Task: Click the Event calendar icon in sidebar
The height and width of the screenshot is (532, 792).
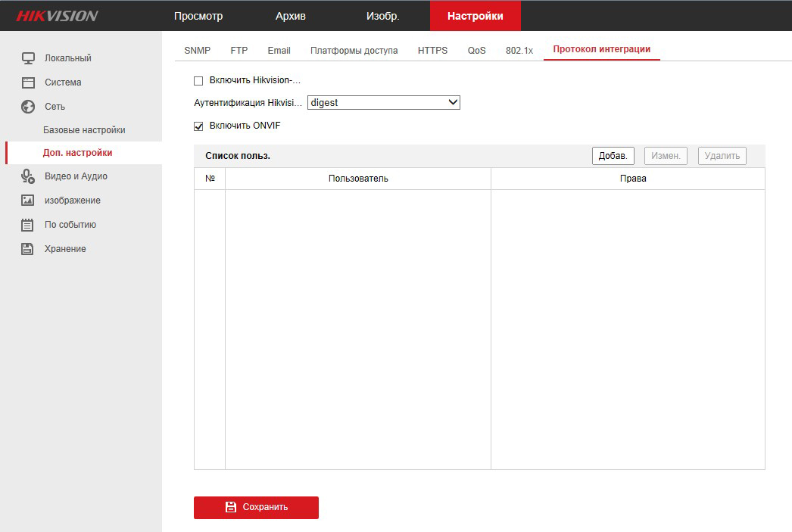Action: pos(27,225)
